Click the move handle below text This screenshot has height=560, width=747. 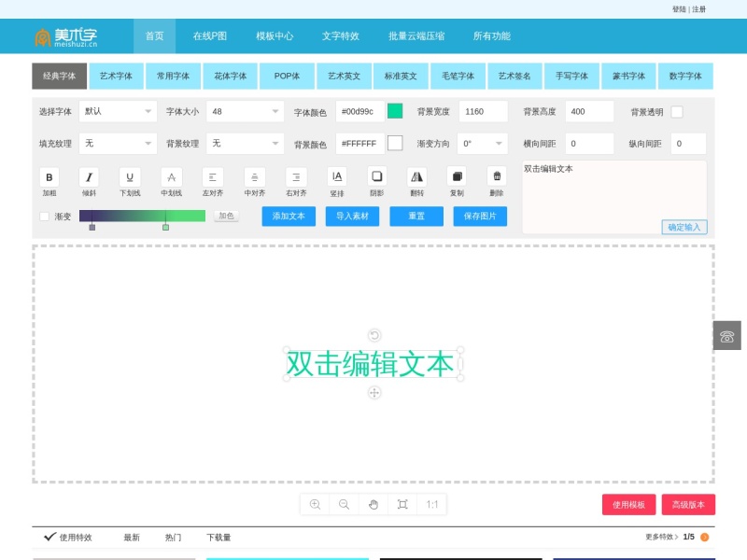pyautogui.click(x=374, y=392)
